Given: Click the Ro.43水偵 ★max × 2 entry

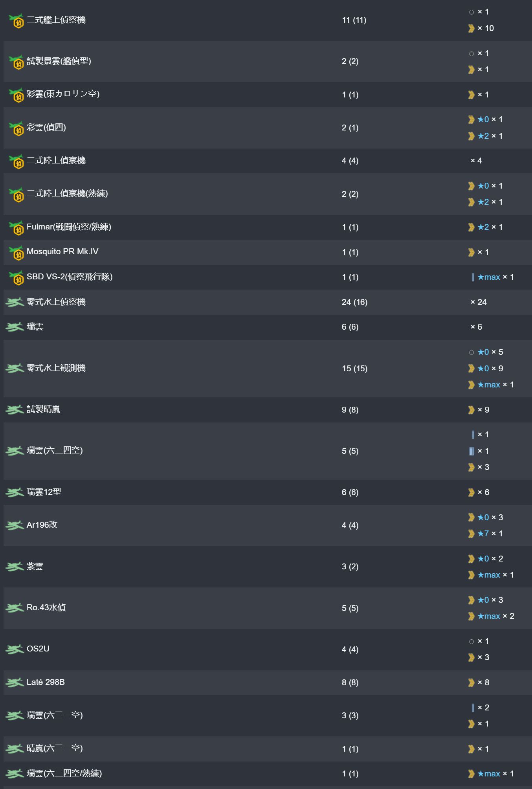Looking at the screenshot, I should coord(491,616).
